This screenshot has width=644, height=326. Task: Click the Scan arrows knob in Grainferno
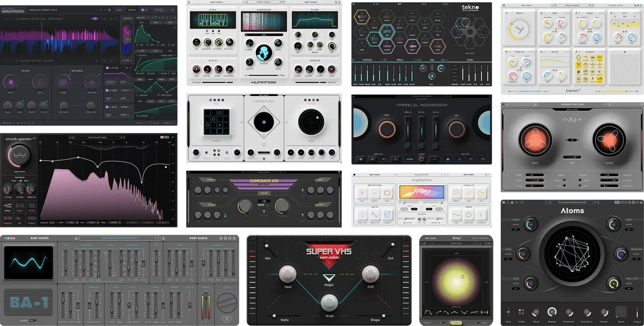tap(63, 82)
